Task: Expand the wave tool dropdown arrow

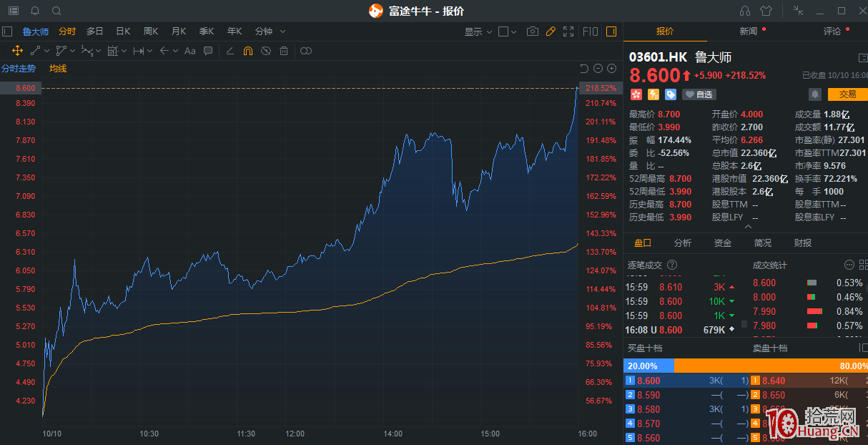Action: [x=99, y=51]
